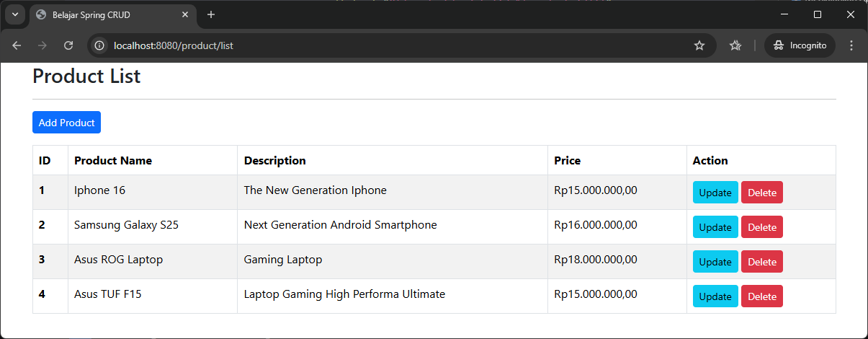Viewport: 868px width, 339px height.
Task: Delete the Samsung Galaxy S25 product
Action: 761,227
